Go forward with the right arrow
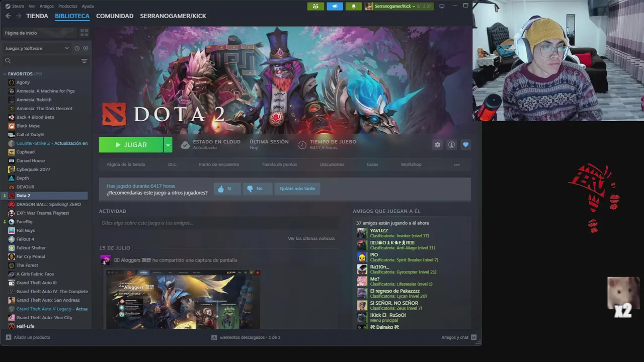The width and height of the screenshot is (644, 362). [19, 16]
